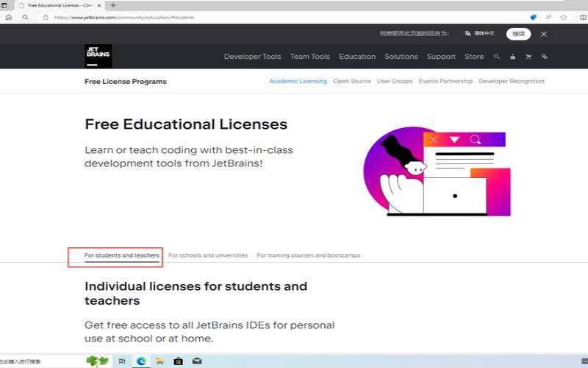Click Free License Programs heading link
The width and height of the screenshot is (588, 368).
pos(126,82)
